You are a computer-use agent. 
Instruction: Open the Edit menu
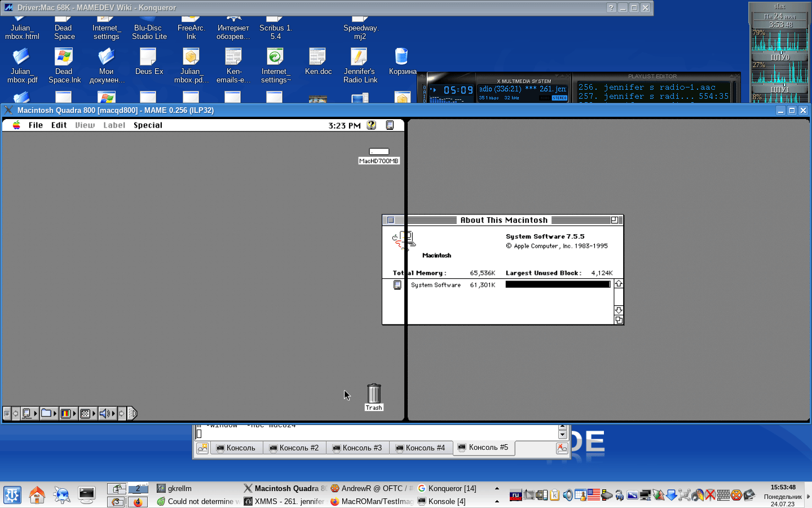coord(59,125)
